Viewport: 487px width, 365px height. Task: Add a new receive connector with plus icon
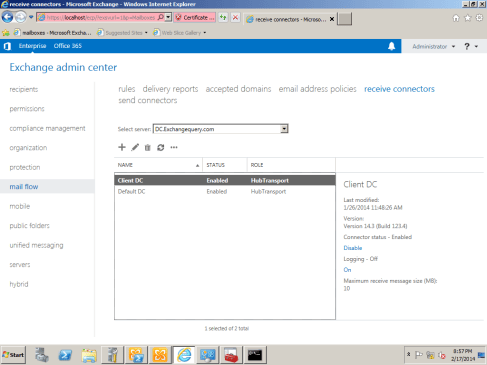point(122,147)
